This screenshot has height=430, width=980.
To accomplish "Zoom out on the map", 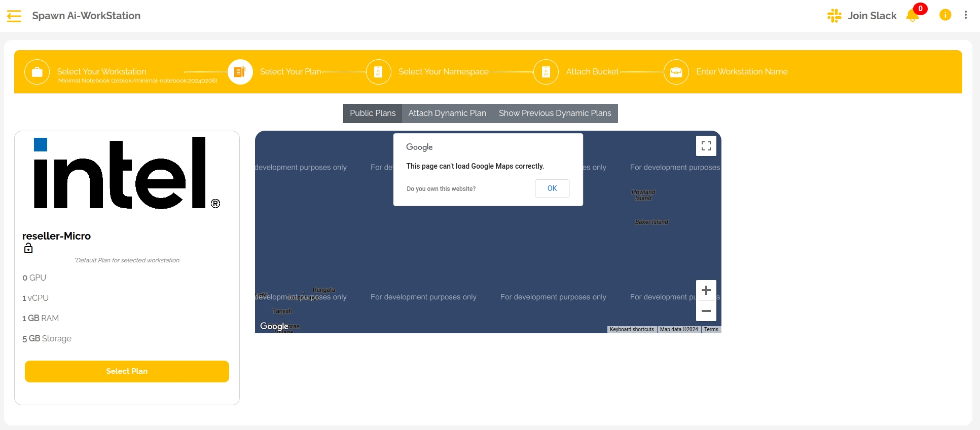I will (x=706, y=311).
